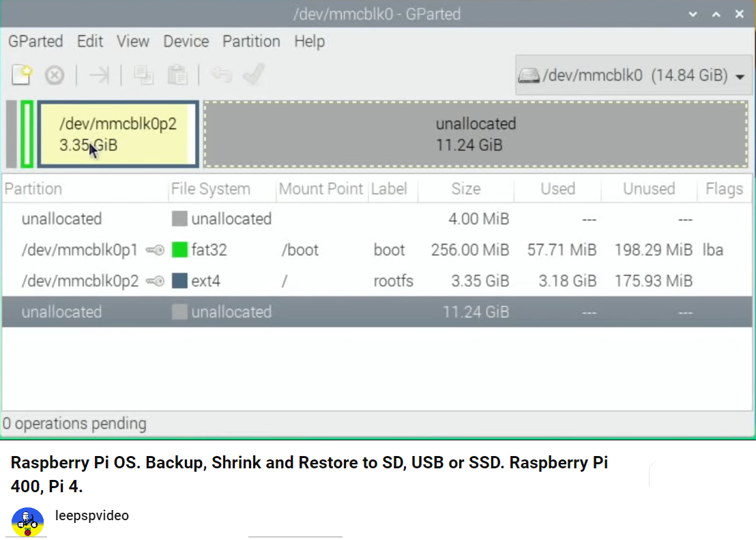Open the Device menu

pyautogui.click(x=186, y=42)
